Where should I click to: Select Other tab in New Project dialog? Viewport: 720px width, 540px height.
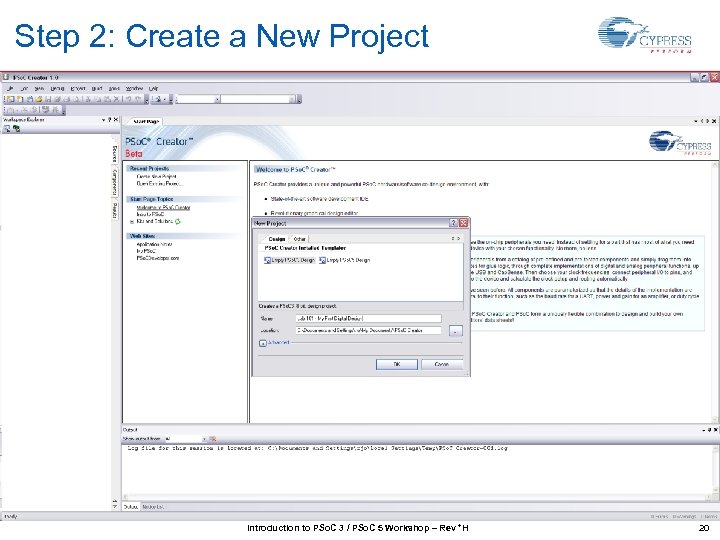tap(299, 239)
